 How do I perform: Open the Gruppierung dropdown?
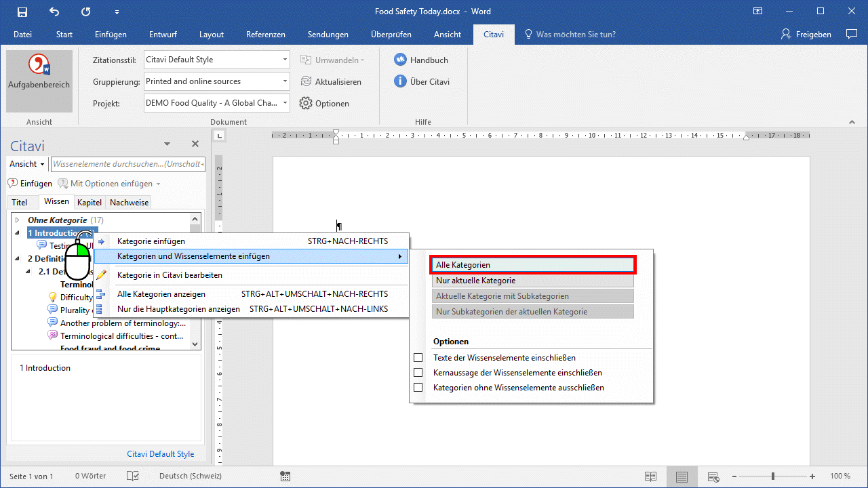(285, 81)
